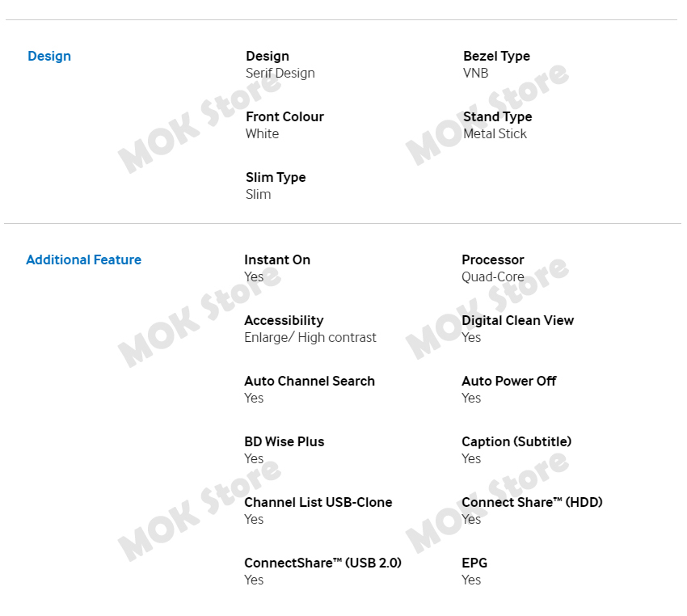Click the Caption (Subtitle) label
Viewport: 687px width, 616px height.
tap(516, 442)
